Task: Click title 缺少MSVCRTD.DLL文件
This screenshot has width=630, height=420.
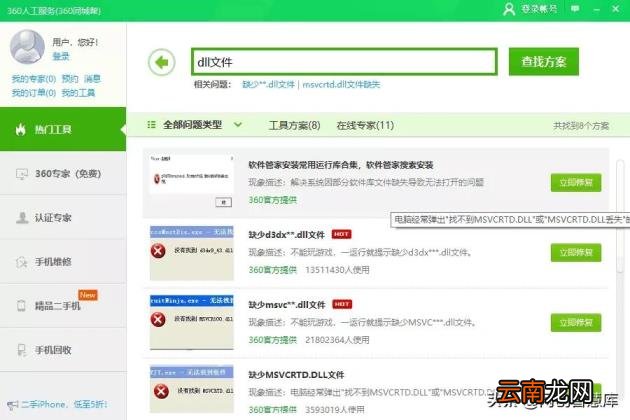Action: (296, 375)
